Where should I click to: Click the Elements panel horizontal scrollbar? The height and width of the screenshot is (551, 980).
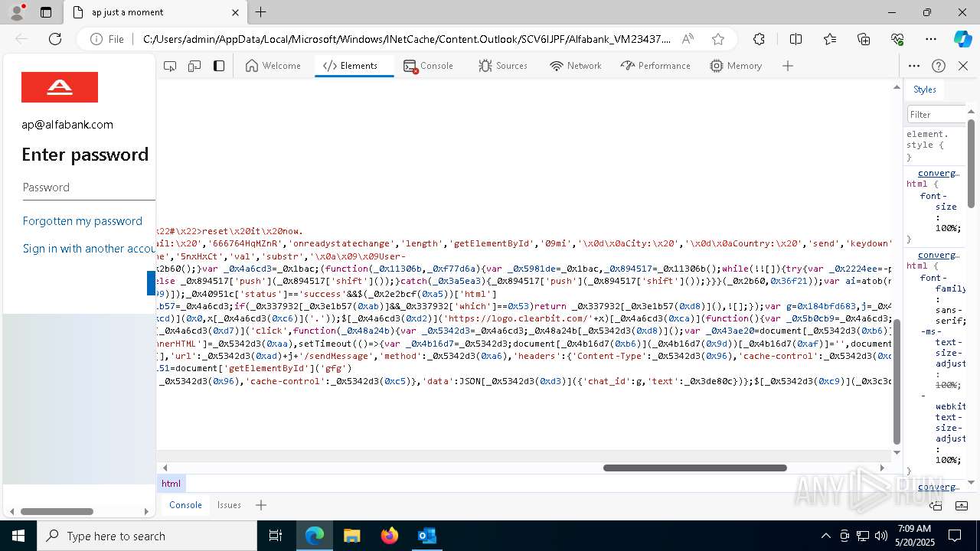[694, 468]
